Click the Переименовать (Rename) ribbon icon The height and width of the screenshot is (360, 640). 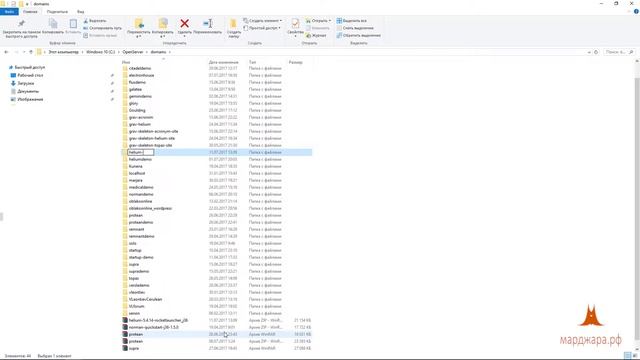coord(207,24)
